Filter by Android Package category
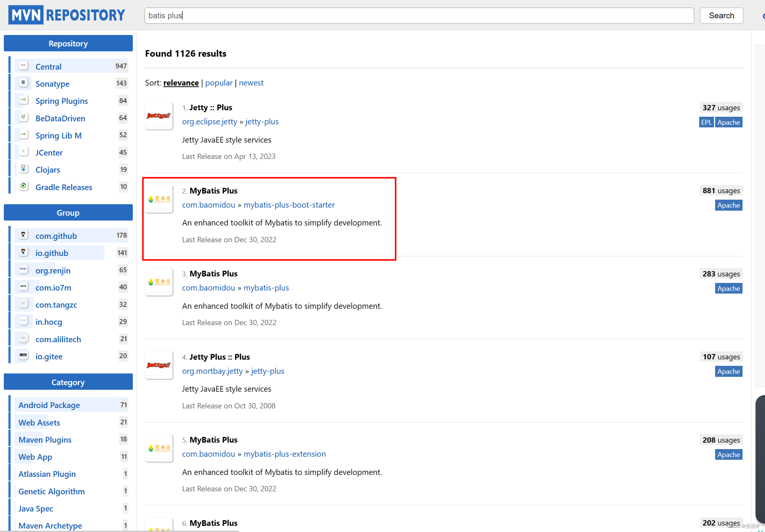The image size is (765, 532). click(49, 405)
